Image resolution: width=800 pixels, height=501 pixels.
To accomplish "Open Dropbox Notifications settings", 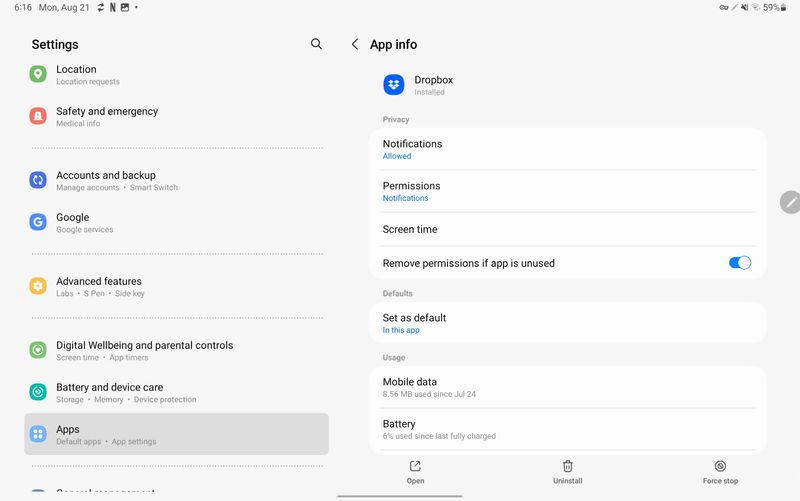I will click(567, 149).
